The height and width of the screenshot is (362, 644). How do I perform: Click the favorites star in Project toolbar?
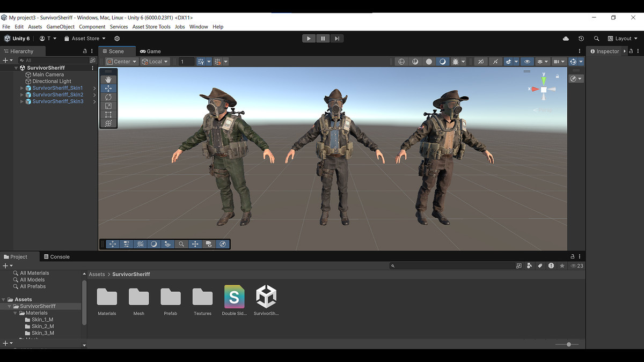click(x=562, y=265)
